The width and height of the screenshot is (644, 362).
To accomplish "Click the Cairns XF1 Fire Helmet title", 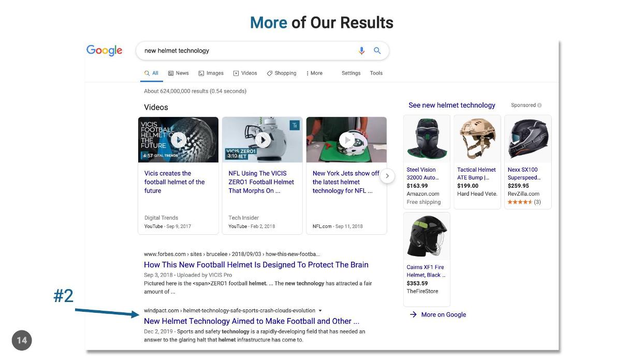I will (426, 271).
